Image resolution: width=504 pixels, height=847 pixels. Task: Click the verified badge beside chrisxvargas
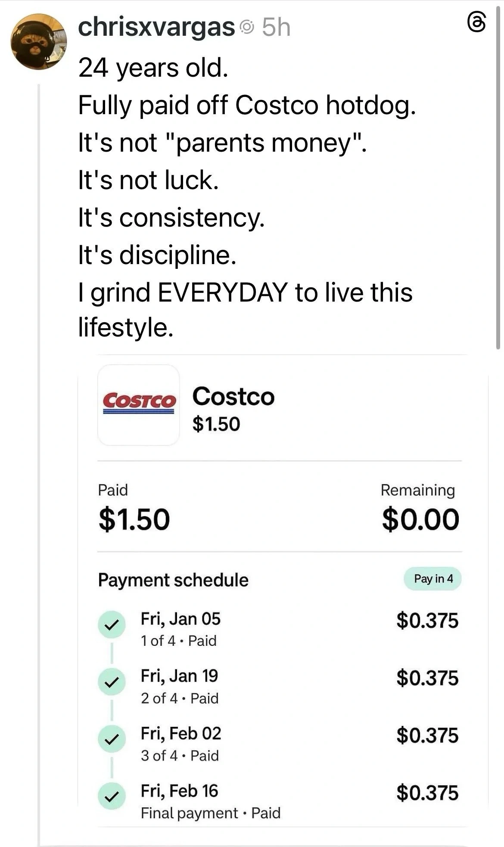247,28
